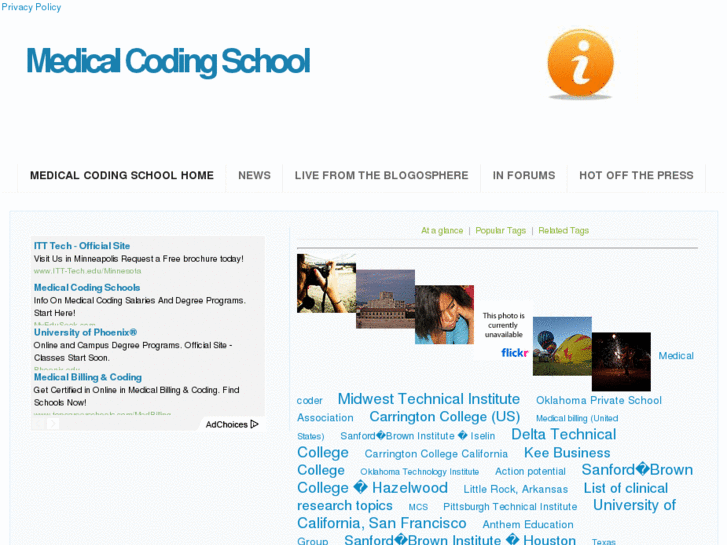The height and width of the screenshot is (545, 727).
Task: Open the News tab
Action: click(x=254, y=175)
